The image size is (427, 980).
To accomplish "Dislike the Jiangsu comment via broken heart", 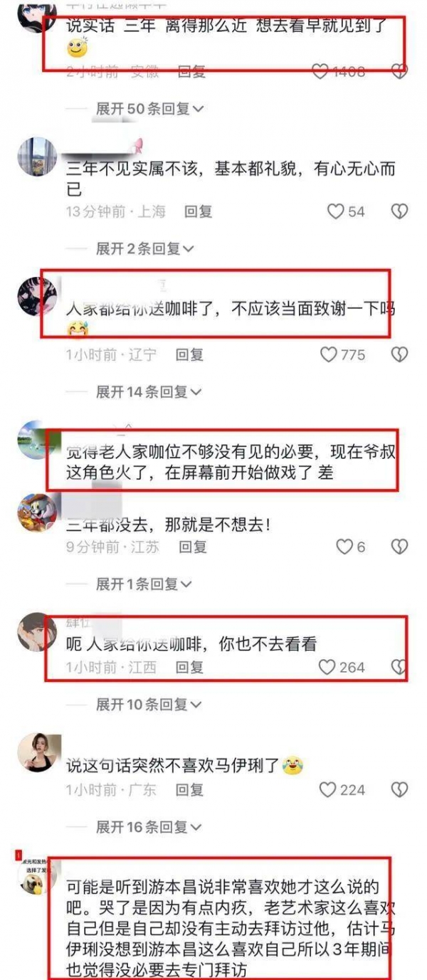I will point(400,547).
